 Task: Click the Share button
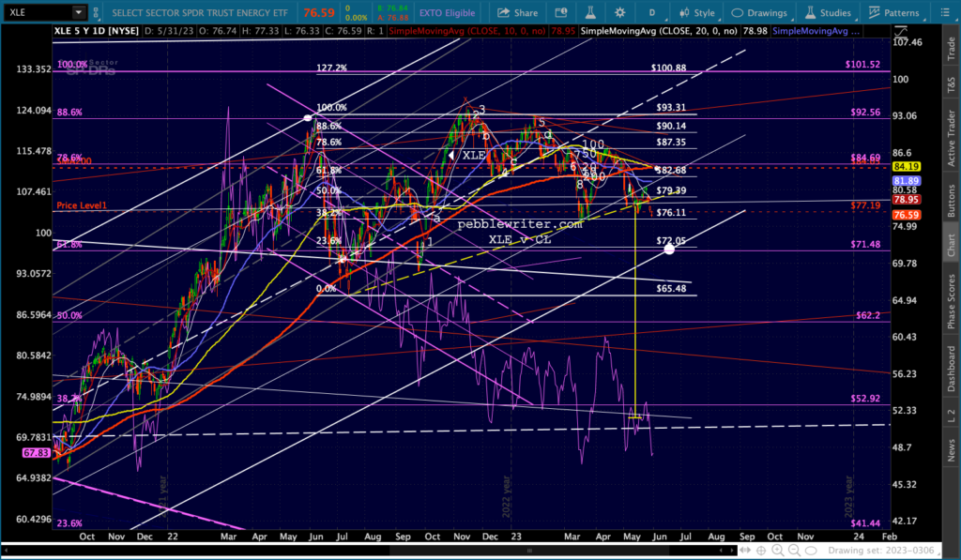pos(518,12)
